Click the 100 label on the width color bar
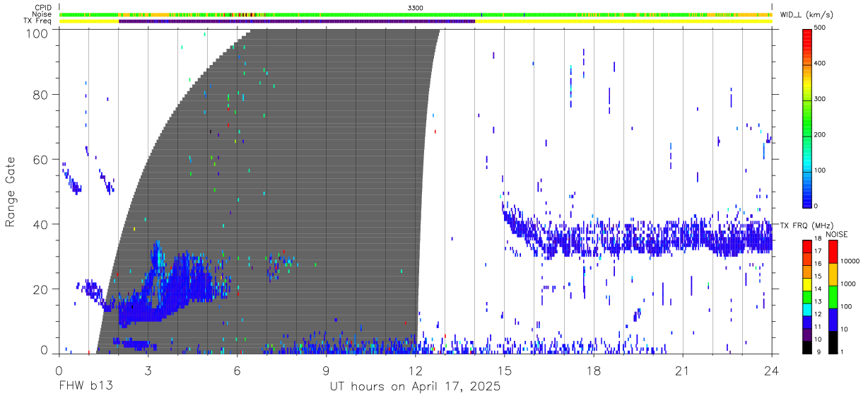 click(x=819, y=170)
